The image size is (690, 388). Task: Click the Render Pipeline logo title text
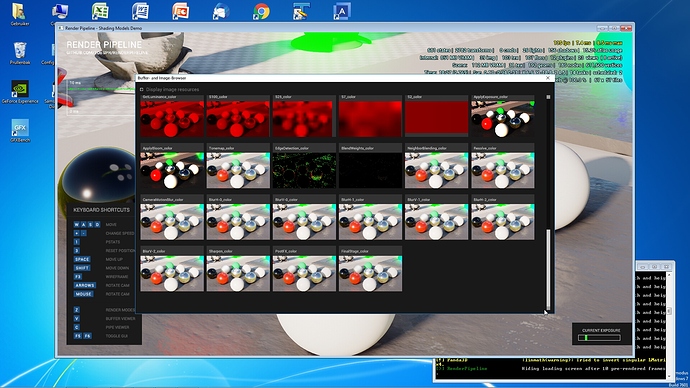point(104,45)
